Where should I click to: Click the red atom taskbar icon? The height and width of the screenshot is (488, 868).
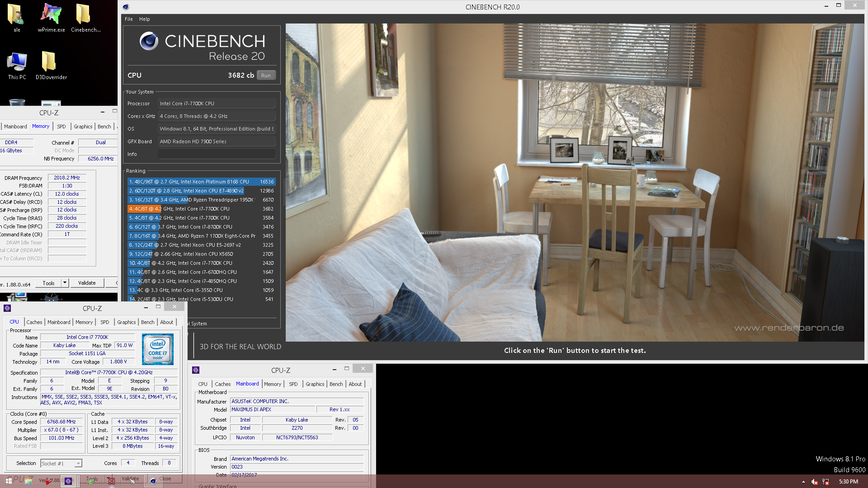pyautogui.click(x=111, y=481)
